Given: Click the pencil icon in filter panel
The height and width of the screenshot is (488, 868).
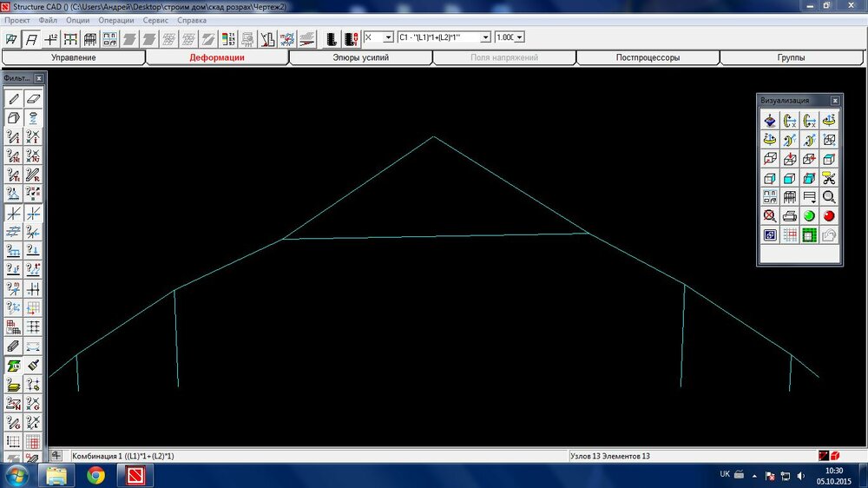Looking at the screenshot, I should point(14,98).
